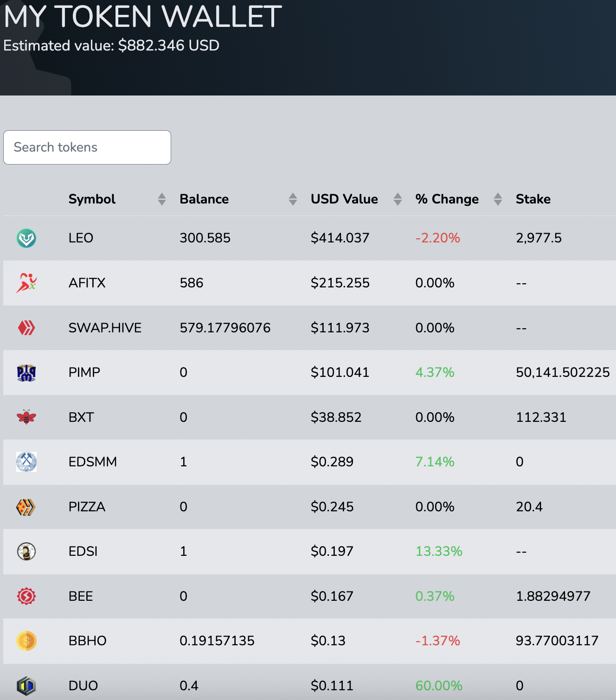
Task: Select the EDSMM hammer icon
Action: coord(26,462)
